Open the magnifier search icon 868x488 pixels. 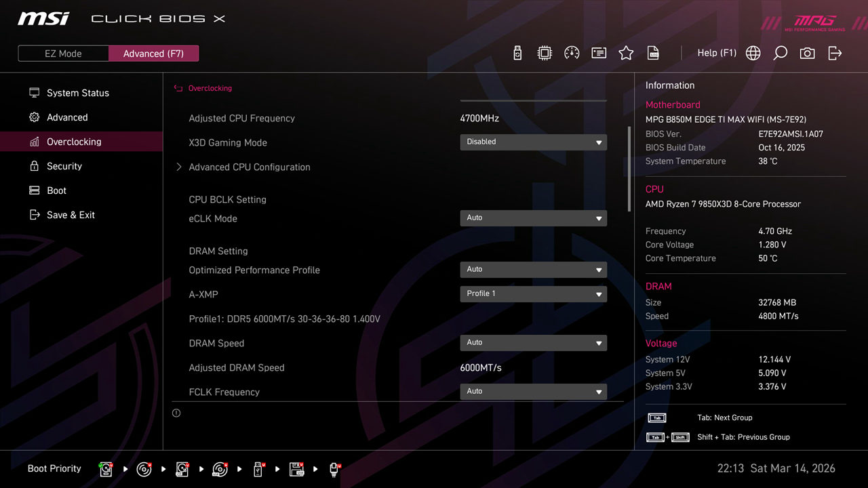pyautogui.click(x=780, y=53)
